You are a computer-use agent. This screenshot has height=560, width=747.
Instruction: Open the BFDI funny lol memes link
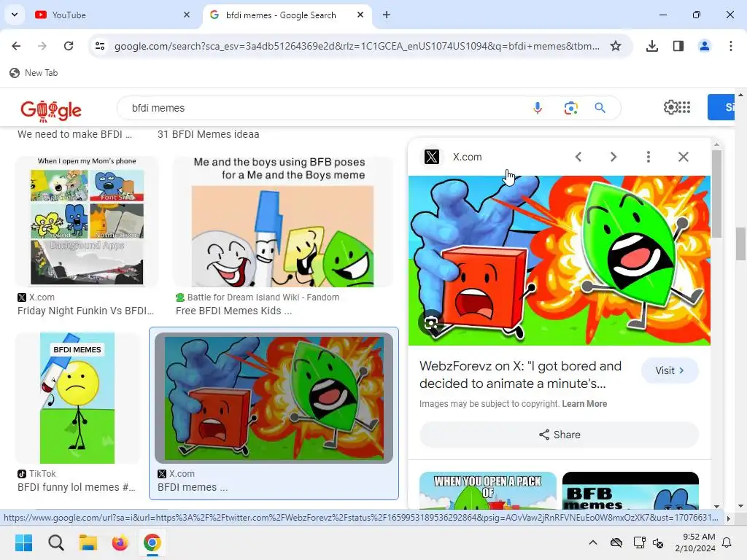(x=76, y=487)
